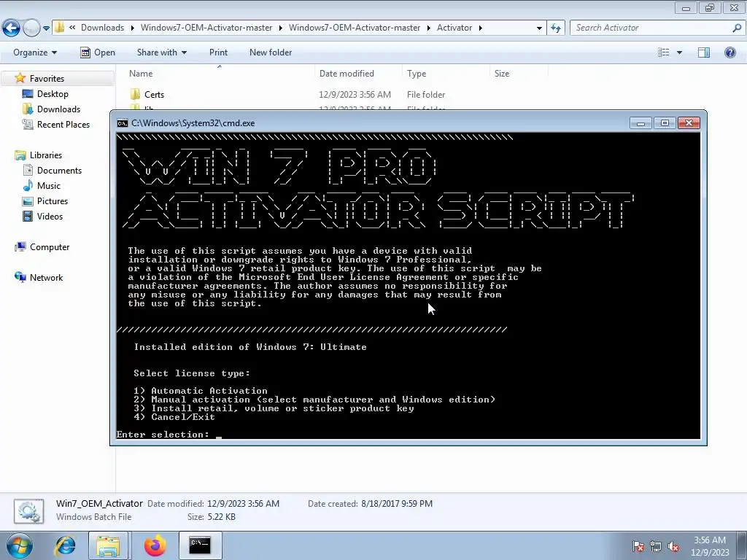Expand the arrow after Activator breadcrumb

480,28
